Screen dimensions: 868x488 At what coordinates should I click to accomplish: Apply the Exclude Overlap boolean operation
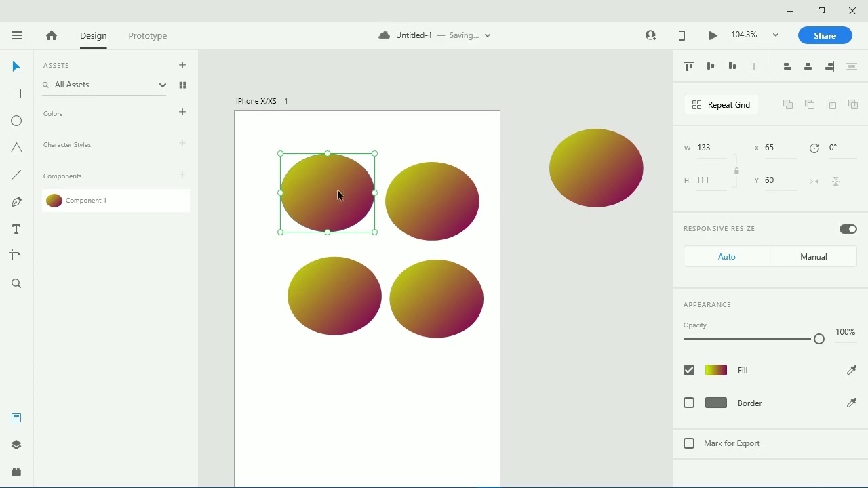point(853,104)
